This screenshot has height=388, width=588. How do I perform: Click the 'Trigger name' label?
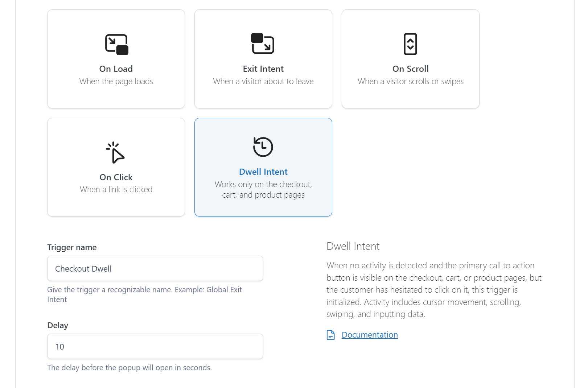pos(72,247)
